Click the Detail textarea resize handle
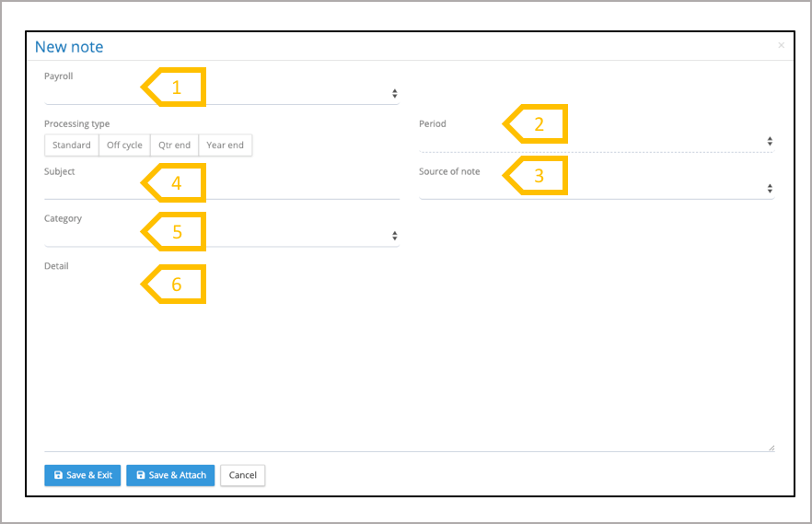The width and height of the screenshot is (812, 524). [771, 448]
